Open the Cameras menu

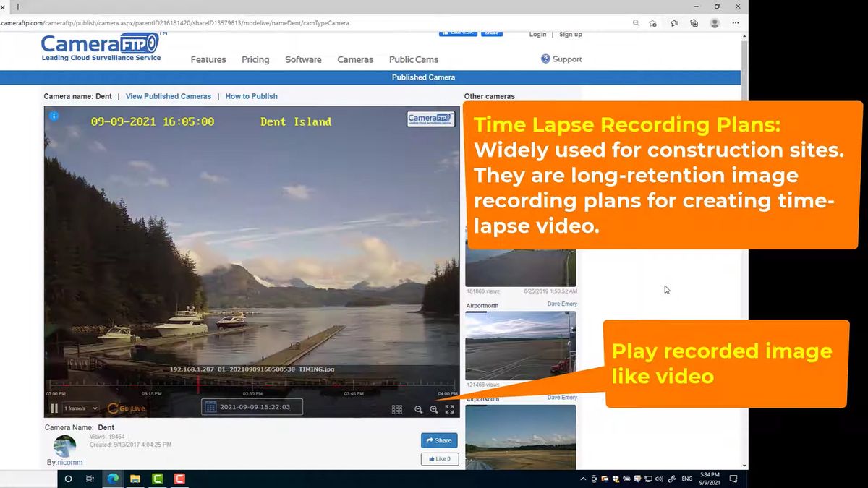(355, 59)
